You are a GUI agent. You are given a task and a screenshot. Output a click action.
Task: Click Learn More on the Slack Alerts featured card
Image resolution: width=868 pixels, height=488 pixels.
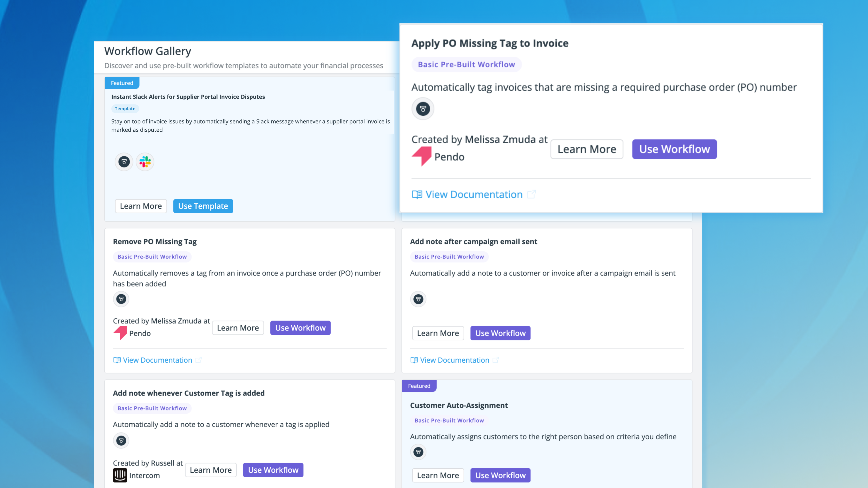141,206
